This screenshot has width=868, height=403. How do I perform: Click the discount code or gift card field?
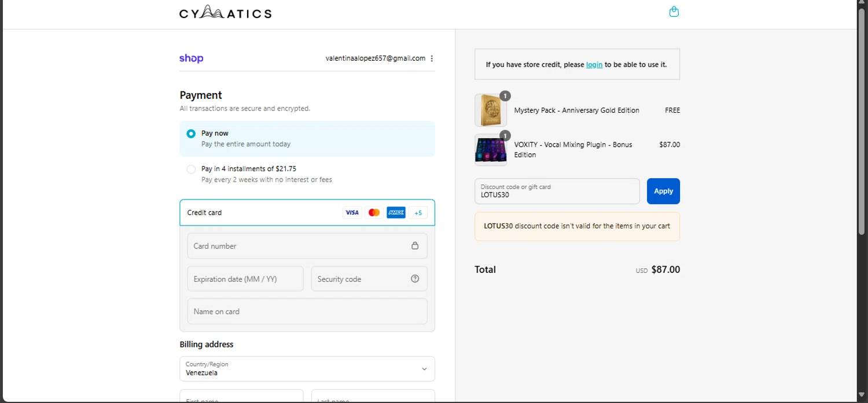557,191
